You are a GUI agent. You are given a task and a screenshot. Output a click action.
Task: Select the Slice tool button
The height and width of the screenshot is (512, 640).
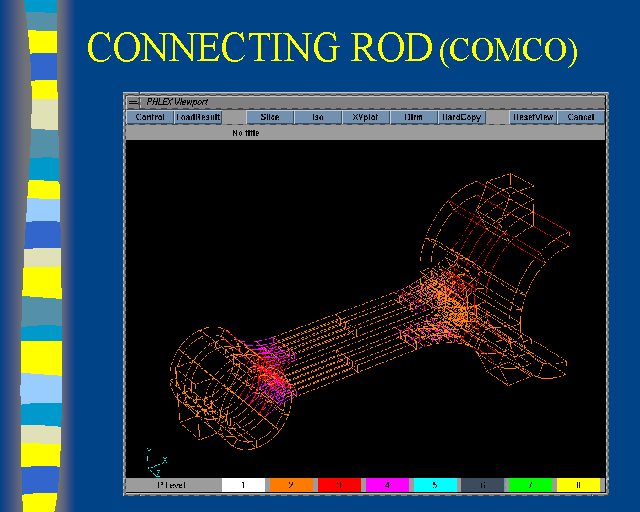tap(270, 117)
